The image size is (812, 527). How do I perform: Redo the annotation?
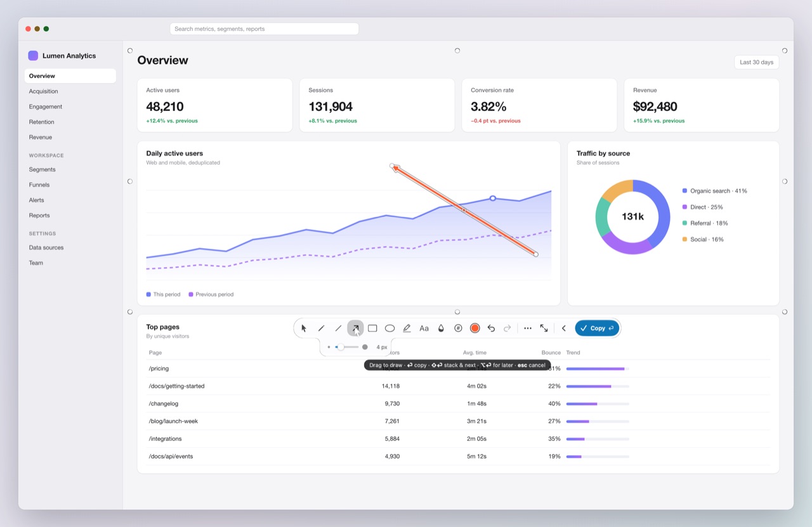pos(507,328)
